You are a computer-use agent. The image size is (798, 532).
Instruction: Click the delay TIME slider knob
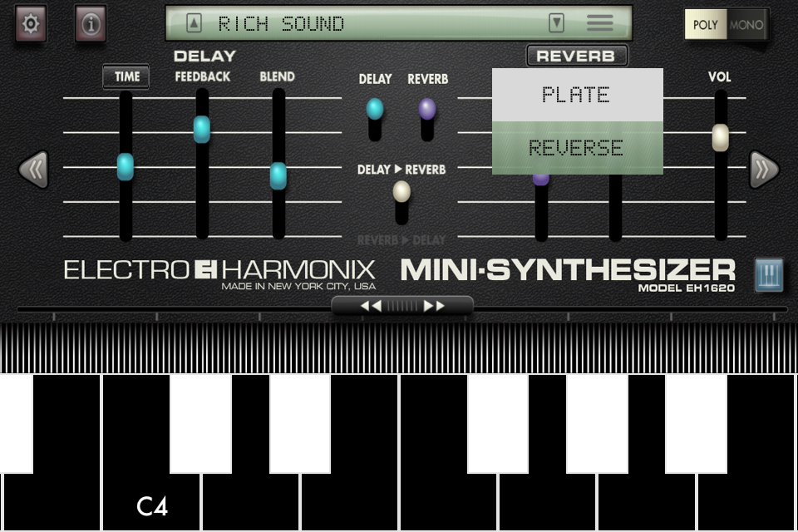[x=126, y=166]
